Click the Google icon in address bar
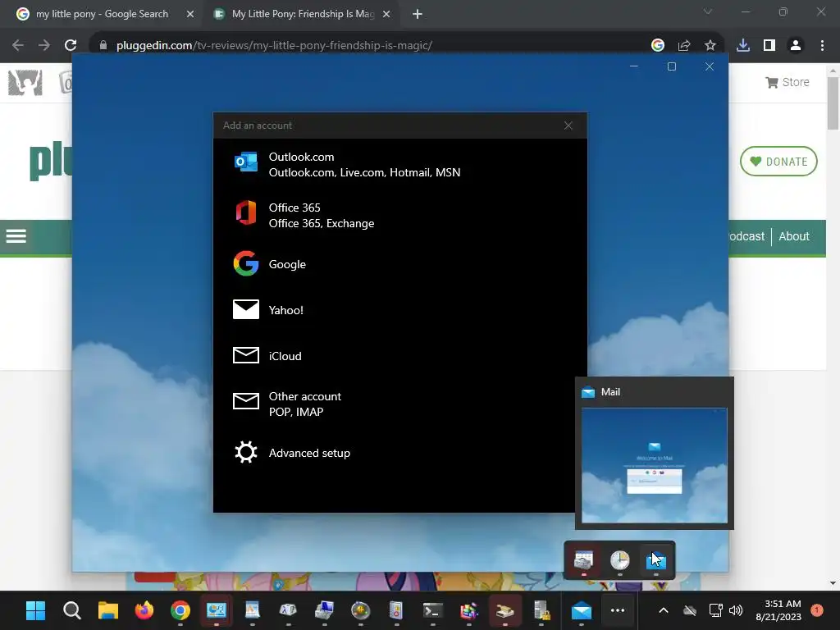840x630 pixels. tap(658, 45)
